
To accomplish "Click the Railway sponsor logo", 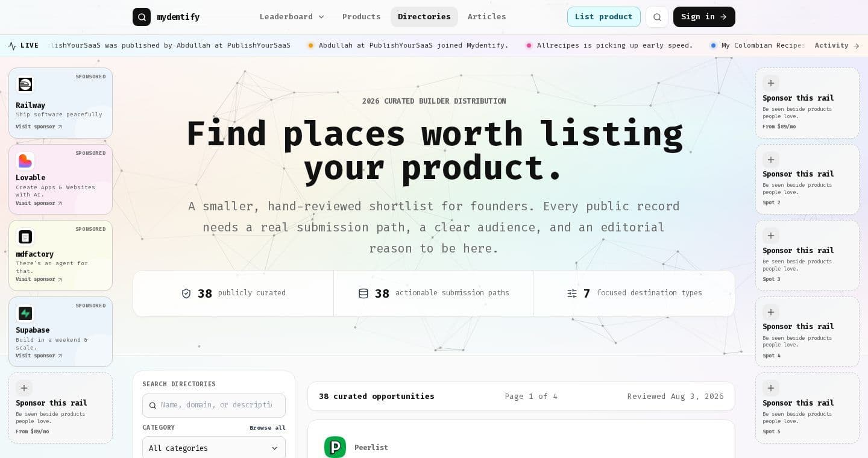I will tap(25, 84).
